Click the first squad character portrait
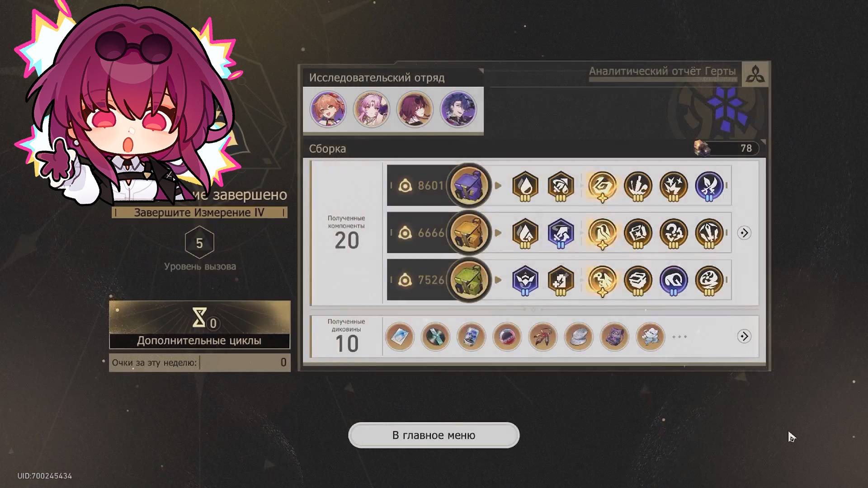868x488 pixels. [x=328, y=109]
